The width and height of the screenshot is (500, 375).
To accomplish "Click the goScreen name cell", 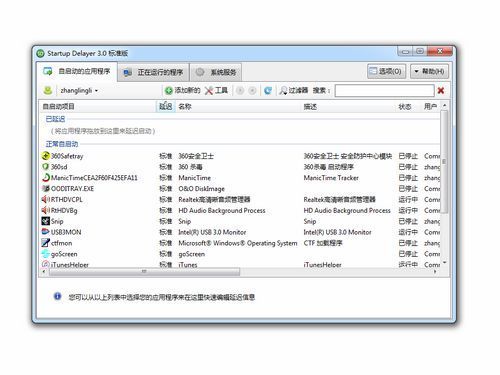I will (x=192, y=254).
